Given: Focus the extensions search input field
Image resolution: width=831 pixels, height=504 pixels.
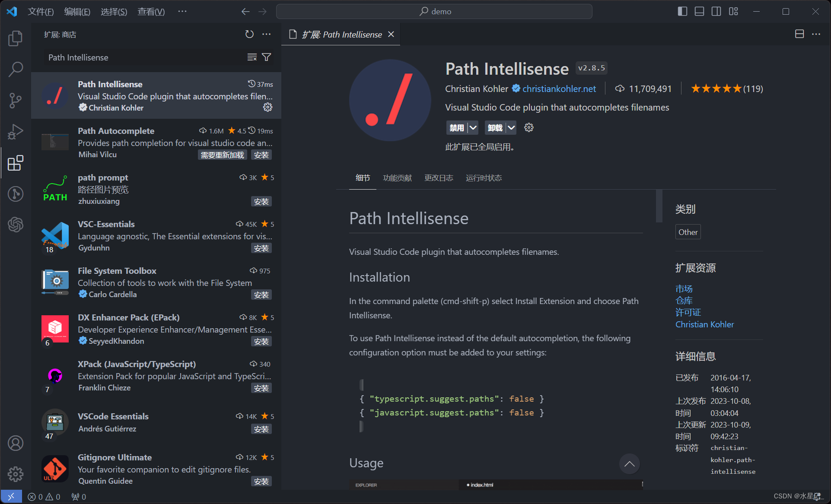Looking at the screenshot, I should coord(145,57).
